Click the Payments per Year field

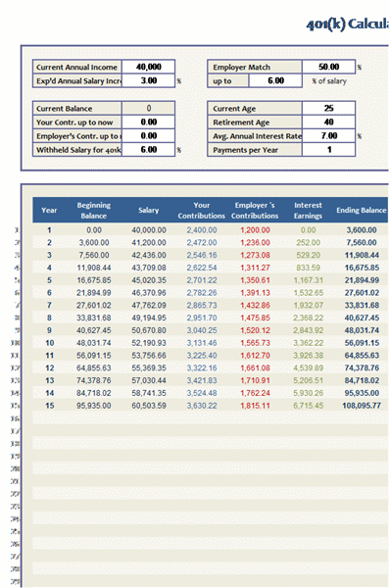click(328, 150)
